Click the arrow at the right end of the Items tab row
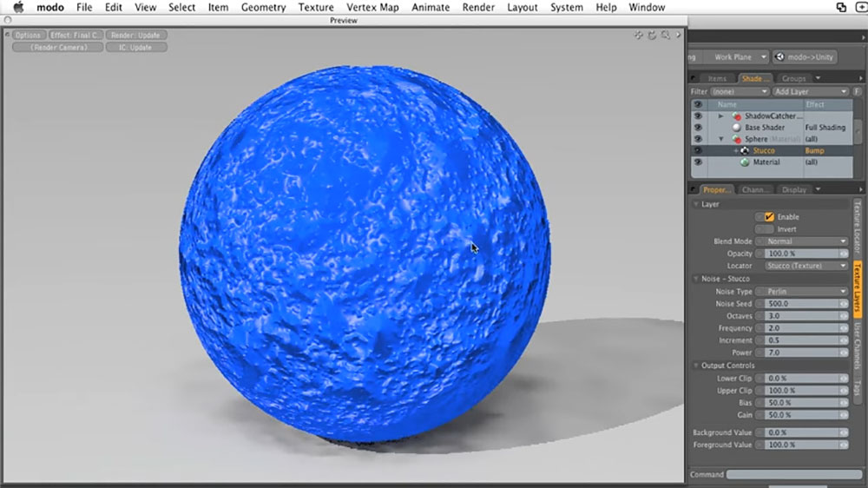The image size is (868, 488). click(861, 79)
